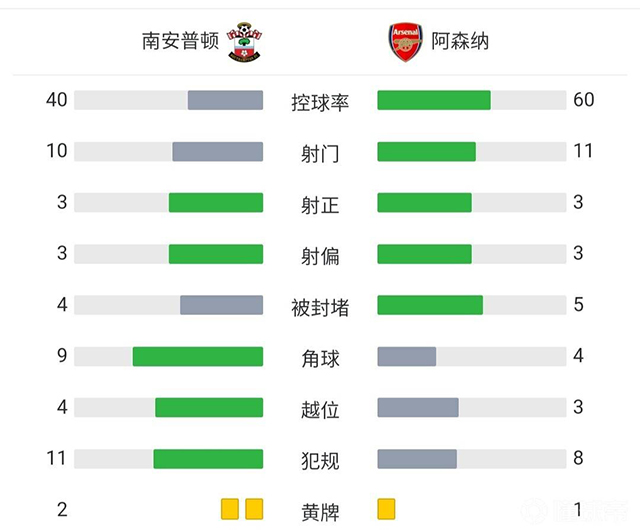Screen dimensions: 640x530
Task: Select the 黄牌 stat label
Action: (320, 511)
